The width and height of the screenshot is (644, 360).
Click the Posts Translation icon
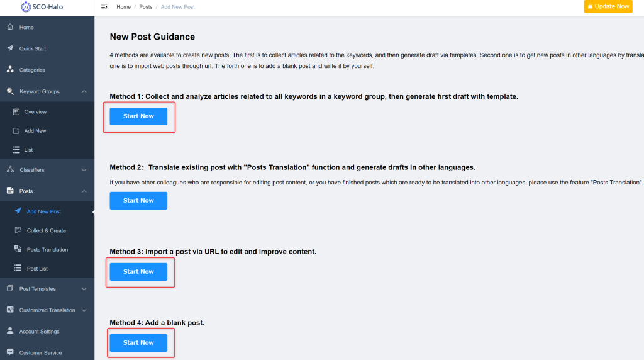pyautogui.click(x=18, y=249)
